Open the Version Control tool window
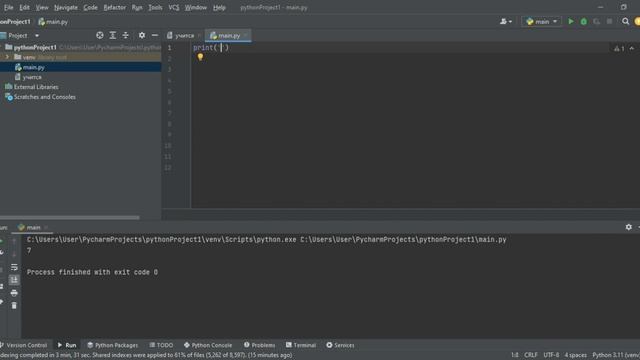 (24, 345)
